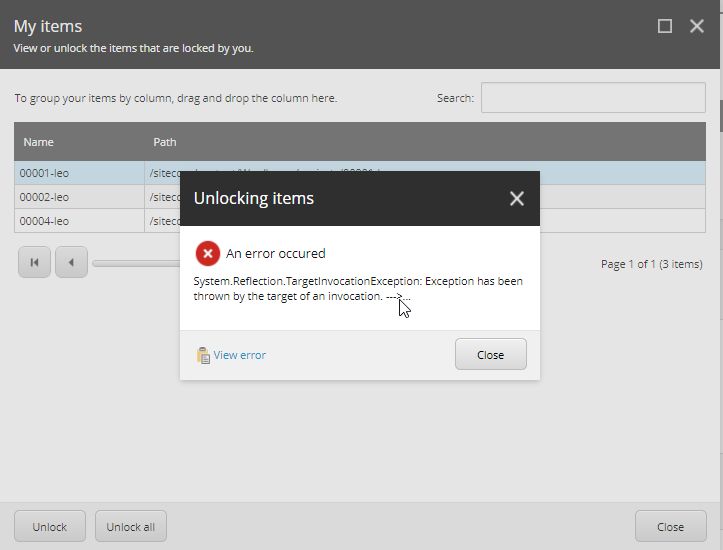Click the Unlock all button
Screen dimensions: 723x550
click(x=130, y=526)
